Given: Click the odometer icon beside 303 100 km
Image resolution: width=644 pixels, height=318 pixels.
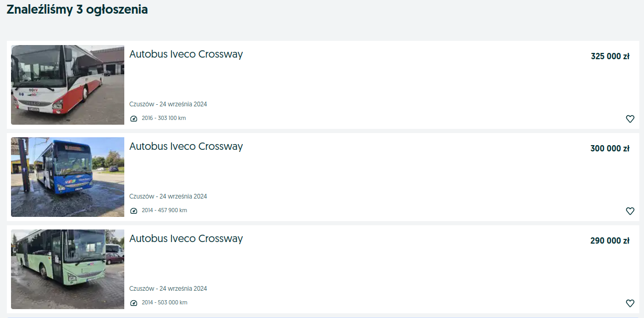Looking at the screenshot, I should 134,118.
